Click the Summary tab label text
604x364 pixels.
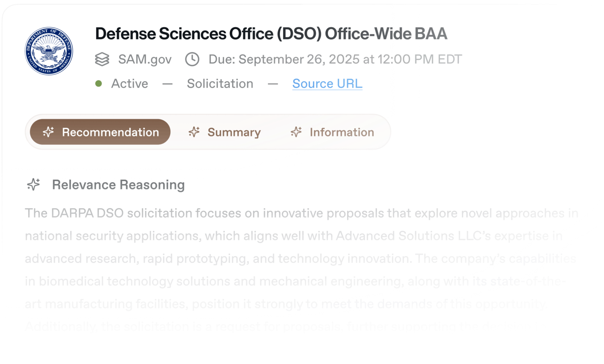[x=234, y=132]
